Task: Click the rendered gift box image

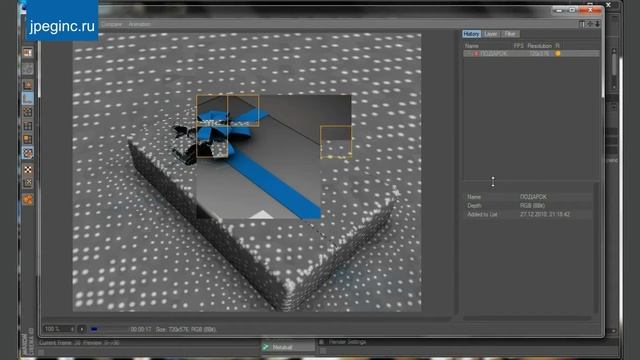Action: click(247, 173)
